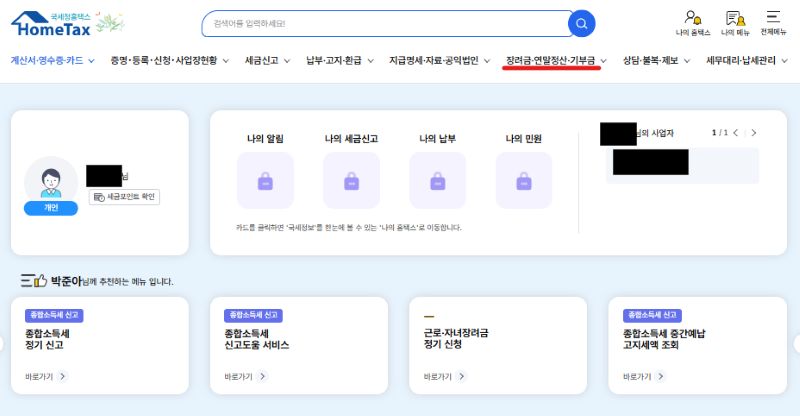Focus the search keyword input field
Screen dimensions: 800x416
coord(385,23)
